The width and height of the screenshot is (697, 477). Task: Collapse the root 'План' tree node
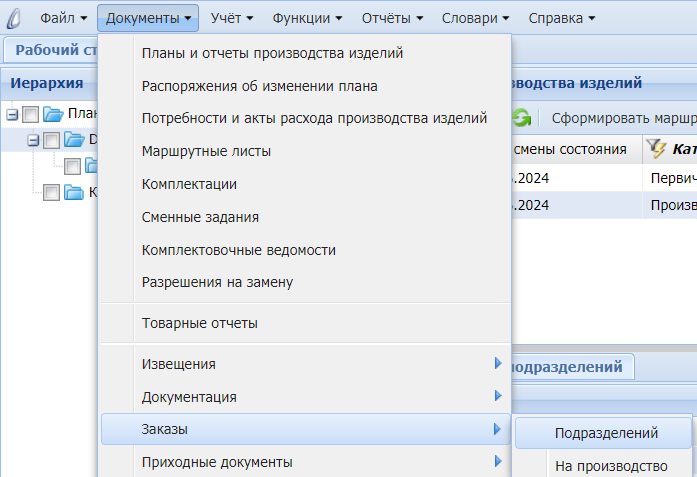(x=12, y=114)
